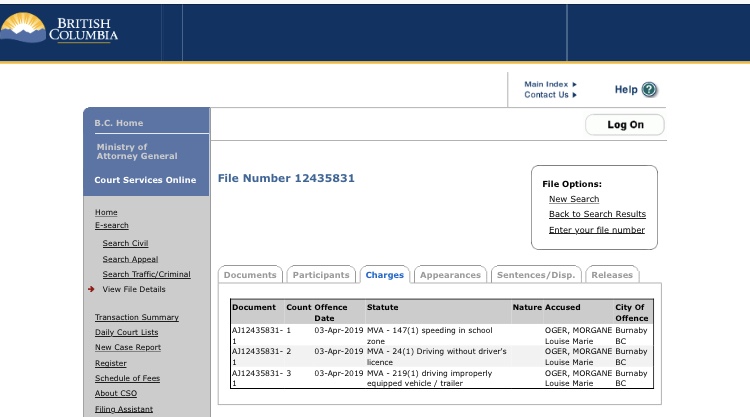Click the City Of Offence header
This screenshot has height=417, width=750.
(x=631, y=312)
